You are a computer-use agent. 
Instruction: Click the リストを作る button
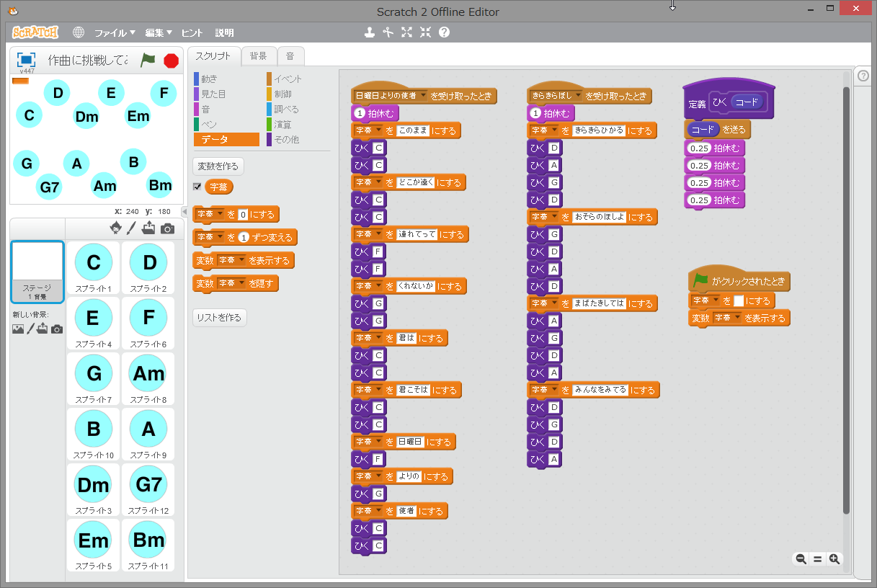coord(220,317)
